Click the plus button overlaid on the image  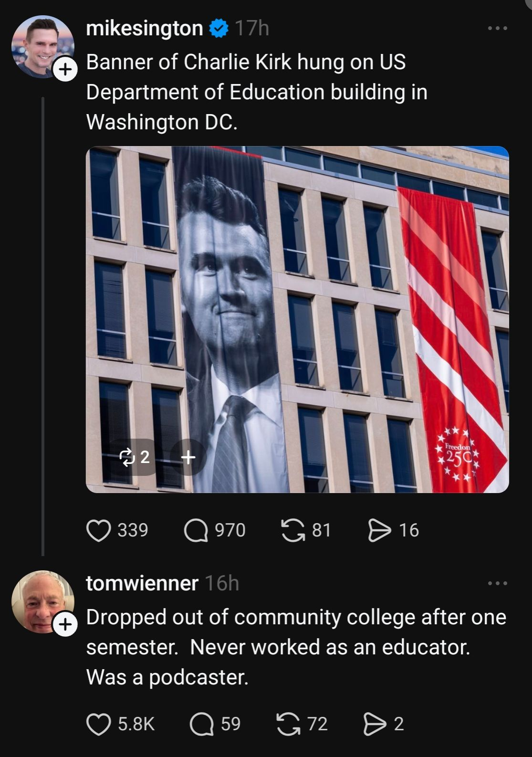point(188,457)
